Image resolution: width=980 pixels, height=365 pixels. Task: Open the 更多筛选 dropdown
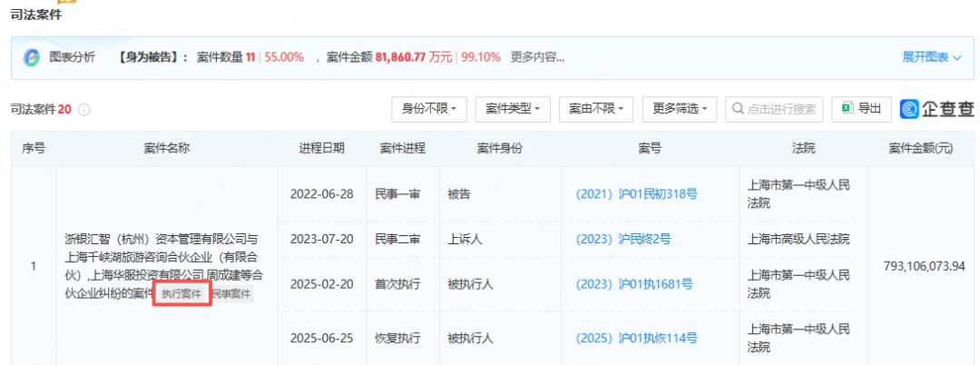pos(680,109)
